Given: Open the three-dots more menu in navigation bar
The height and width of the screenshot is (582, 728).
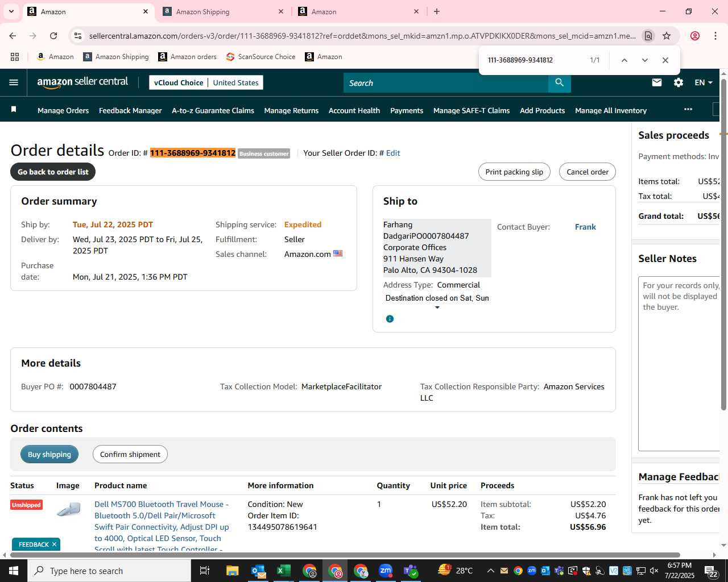Looking at the screenshot, I should click(x=688, y=109).
